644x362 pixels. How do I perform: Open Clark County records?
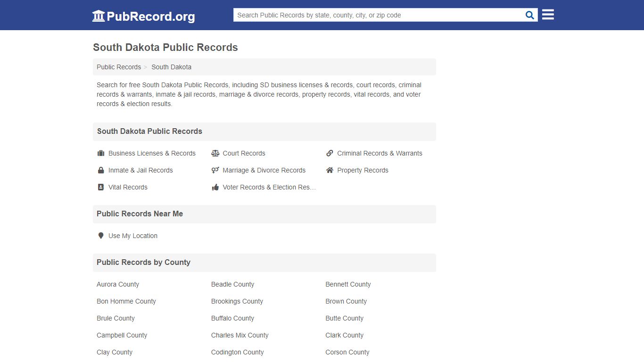click(344, 335)
